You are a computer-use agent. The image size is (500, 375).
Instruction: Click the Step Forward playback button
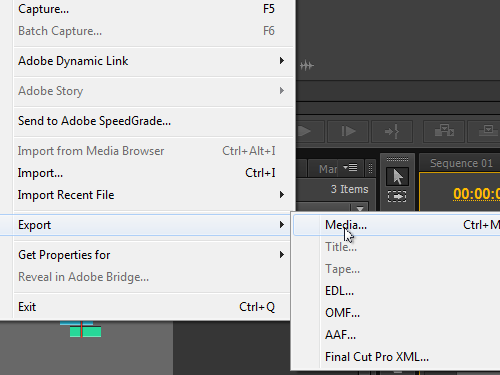[348, 131]
